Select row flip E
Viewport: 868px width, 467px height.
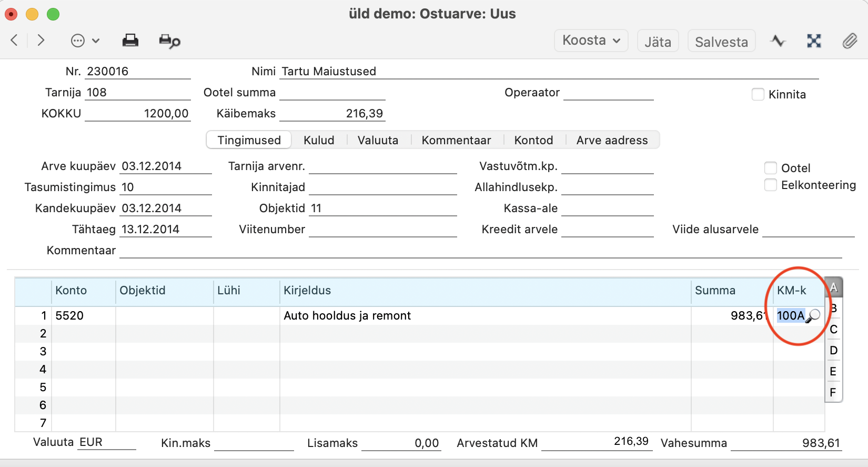click(833, 372)
